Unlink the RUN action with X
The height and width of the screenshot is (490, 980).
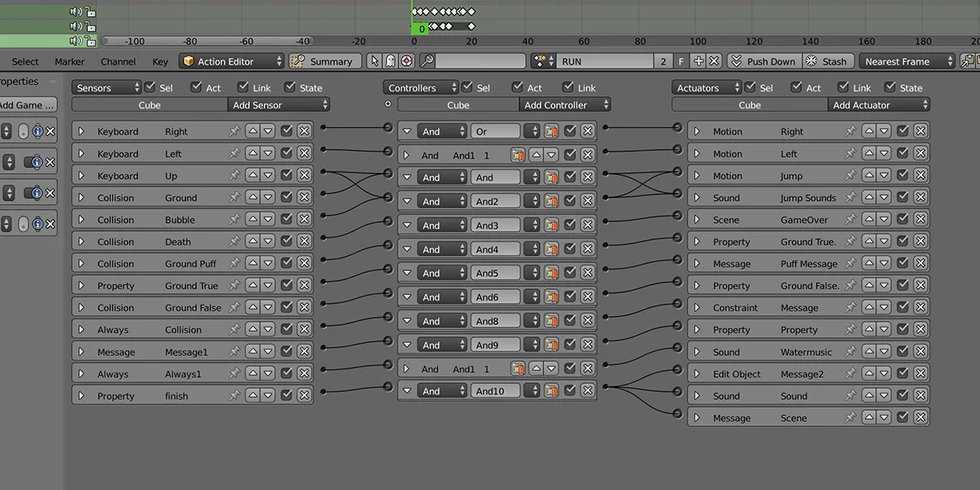point(714,61)
